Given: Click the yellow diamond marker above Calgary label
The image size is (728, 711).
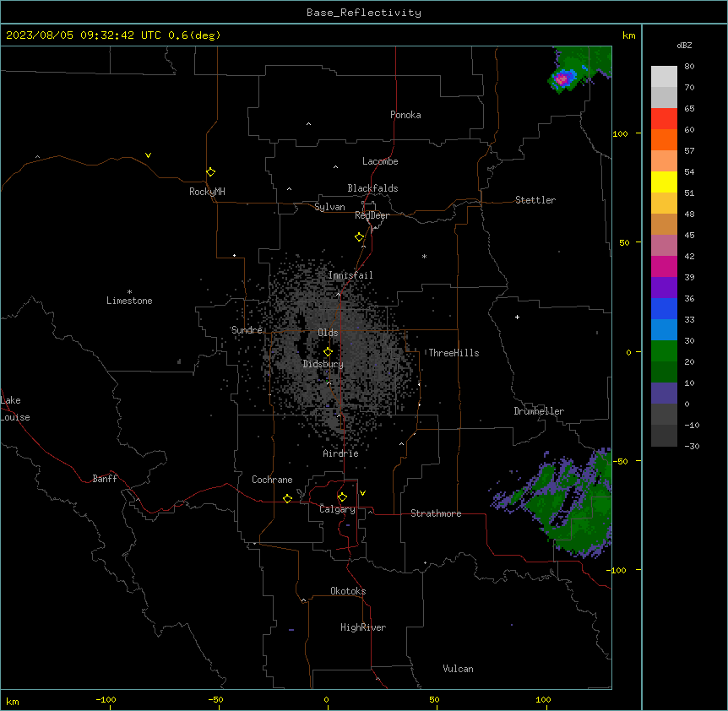Looking at the screenshot, I should [x=342, y=497].
